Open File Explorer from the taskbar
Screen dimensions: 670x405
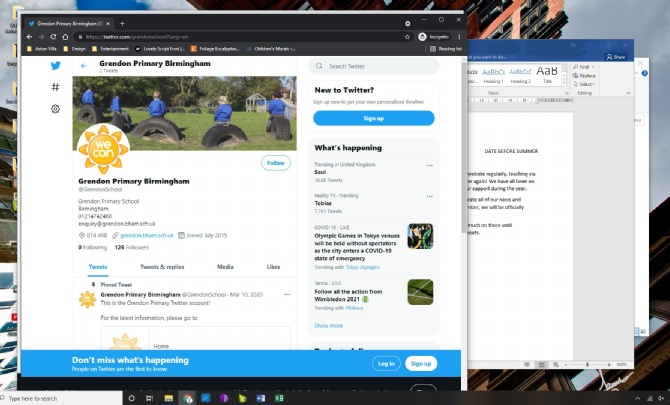(x=169, y=398)
